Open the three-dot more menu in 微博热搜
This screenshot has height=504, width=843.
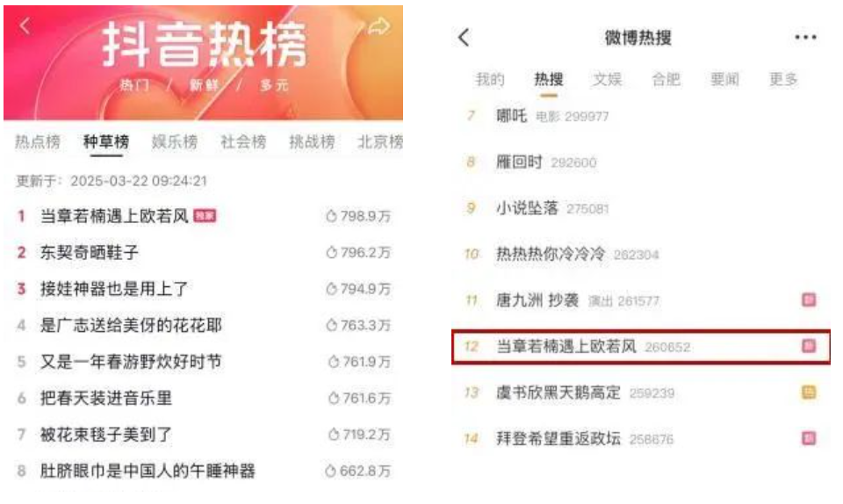(x=805, y=37)
